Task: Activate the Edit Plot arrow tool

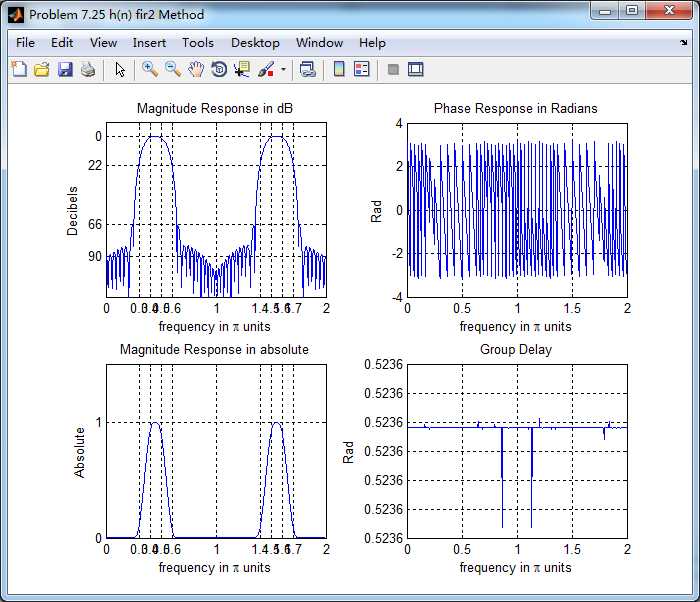Action: coord(120,69)
